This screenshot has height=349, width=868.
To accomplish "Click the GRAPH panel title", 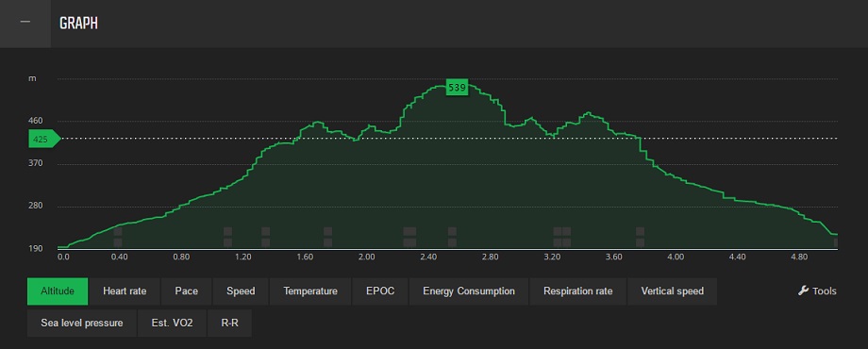I will pyautogui.click(x=78, y=24).
